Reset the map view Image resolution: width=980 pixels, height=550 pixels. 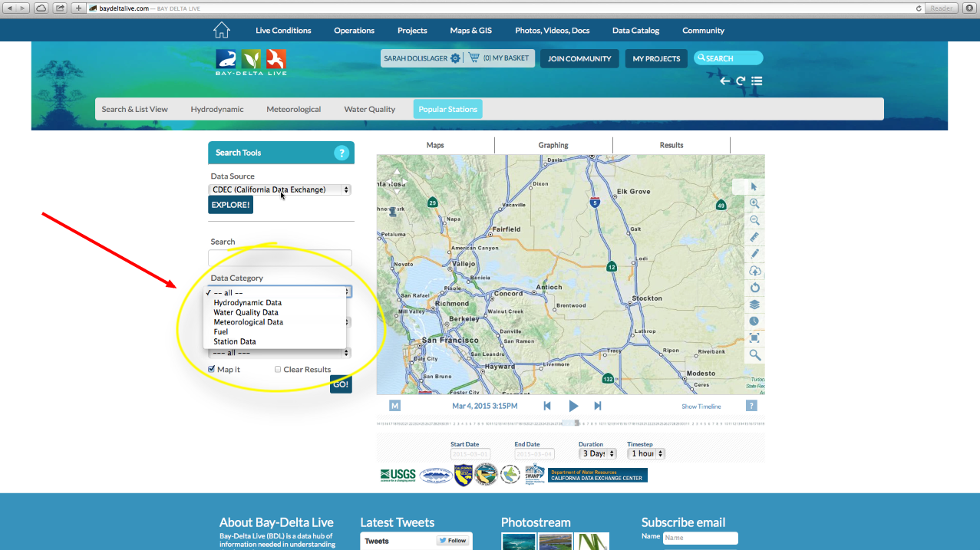pos(754,288)
